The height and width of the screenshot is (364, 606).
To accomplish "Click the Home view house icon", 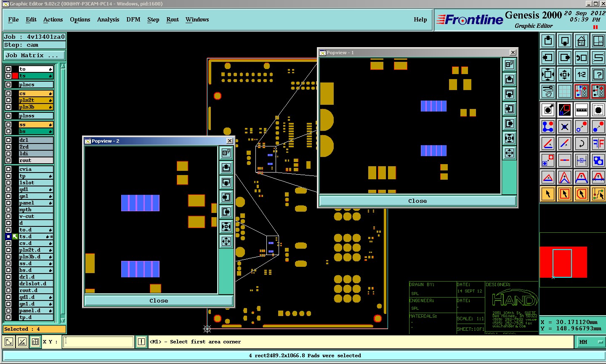I will click(x=581, y=41).
